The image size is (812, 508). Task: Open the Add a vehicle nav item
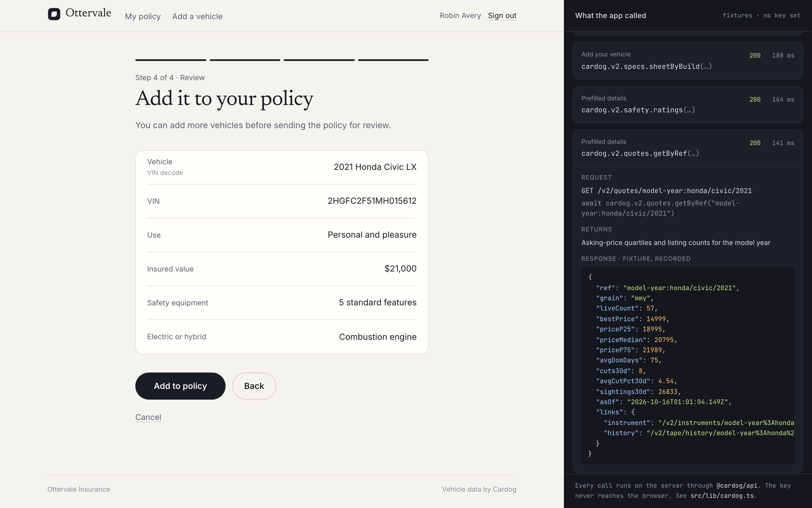pos(197,16)
